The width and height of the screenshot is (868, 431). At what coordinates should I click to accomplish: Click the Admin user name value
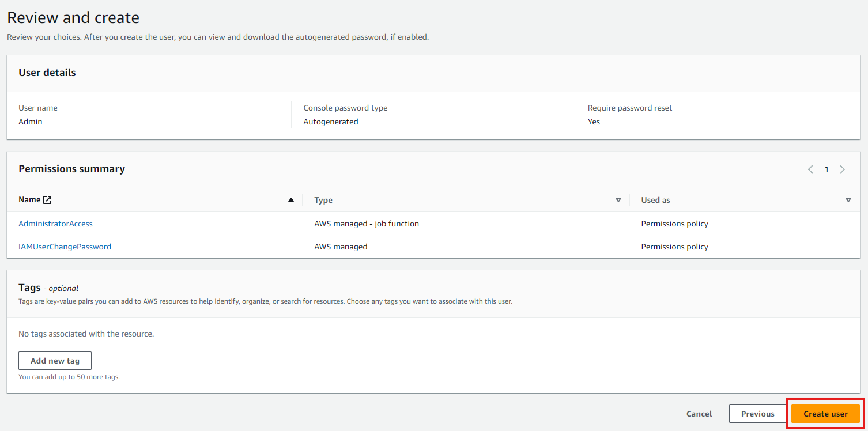[x=31, y=122]
